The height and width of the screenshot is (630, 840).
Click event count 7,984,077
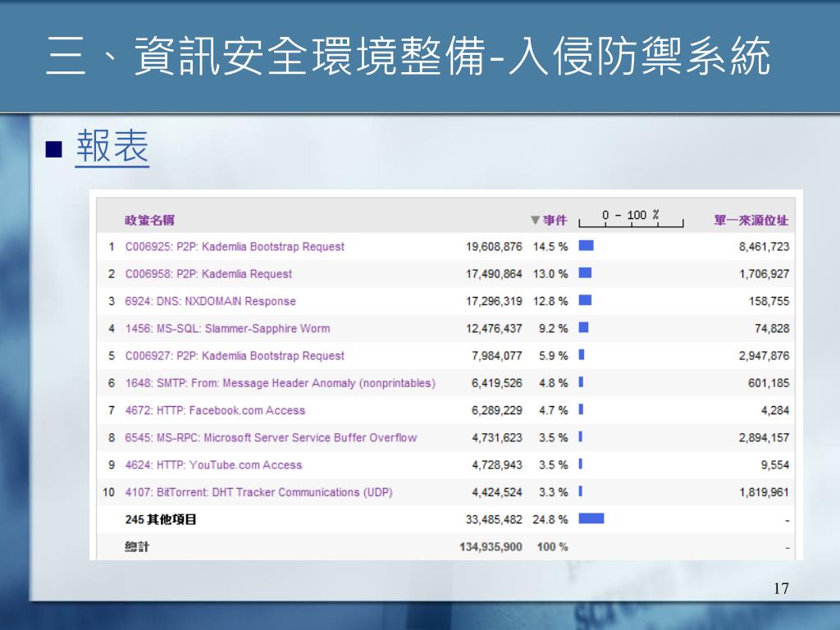point(496,356)
